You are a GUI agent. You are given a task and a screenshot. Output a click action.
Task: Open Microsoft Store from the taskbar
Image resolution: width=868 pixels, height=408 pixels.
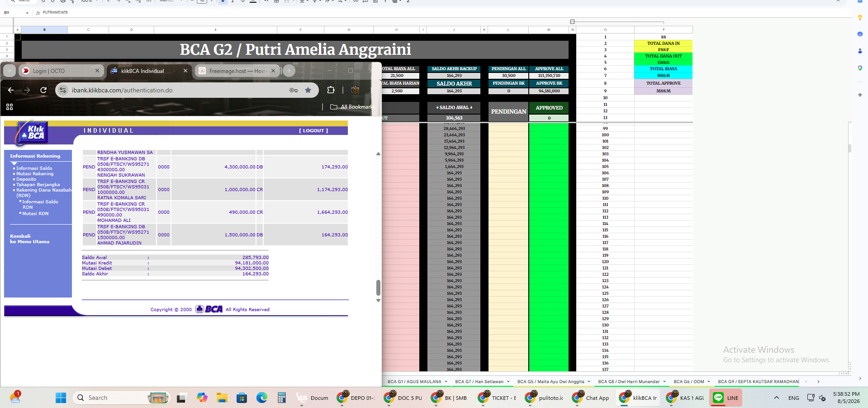point(242,398)
